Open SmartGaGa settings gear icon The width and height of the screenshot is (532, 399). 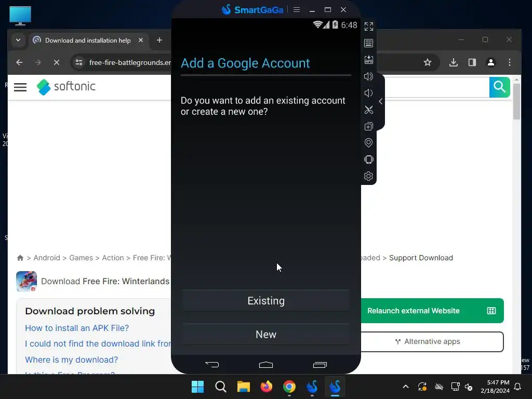click(x=368, y=176)
